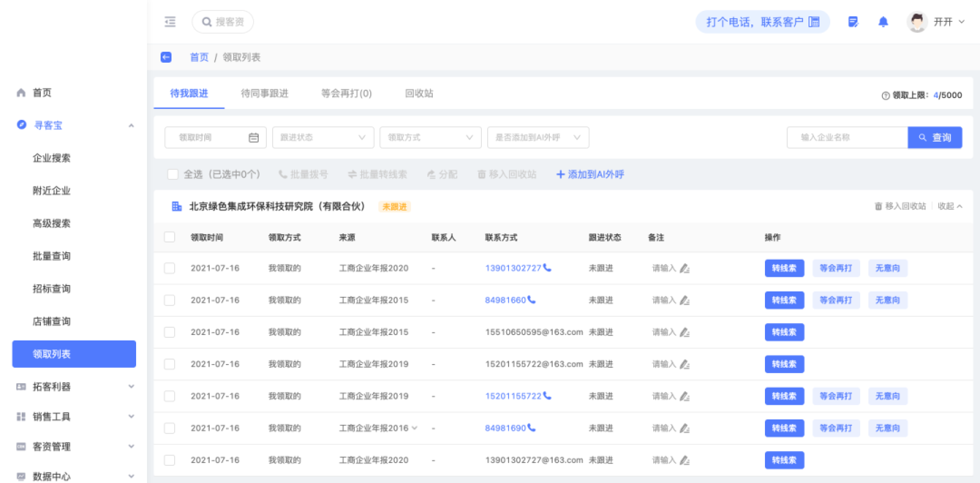Click the dialpad icon in the call banner

point(814,22)
